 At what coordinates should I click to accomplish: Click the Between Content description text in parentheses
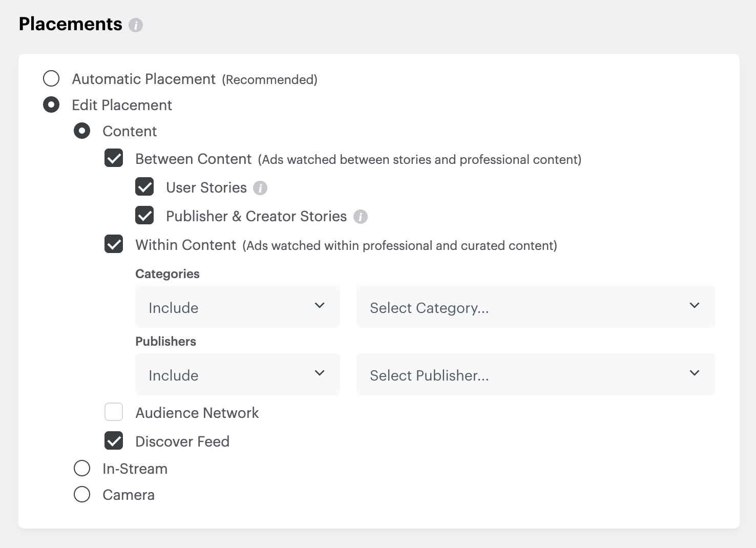420,160
